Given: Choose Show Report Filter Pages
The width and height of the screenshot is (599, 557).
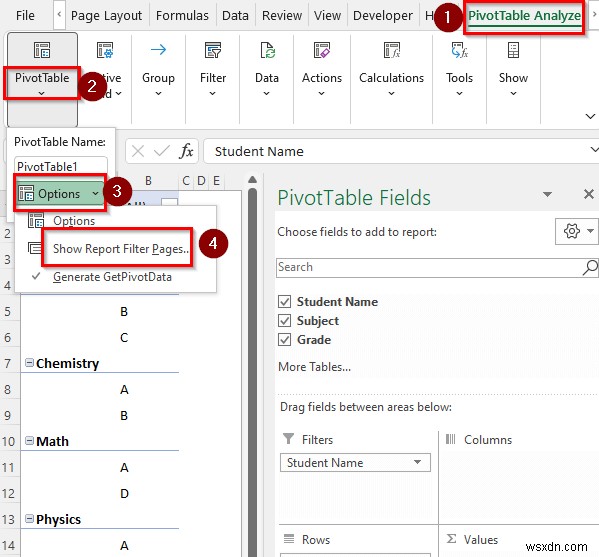Looking at the screenshot, I should [121, 249].
